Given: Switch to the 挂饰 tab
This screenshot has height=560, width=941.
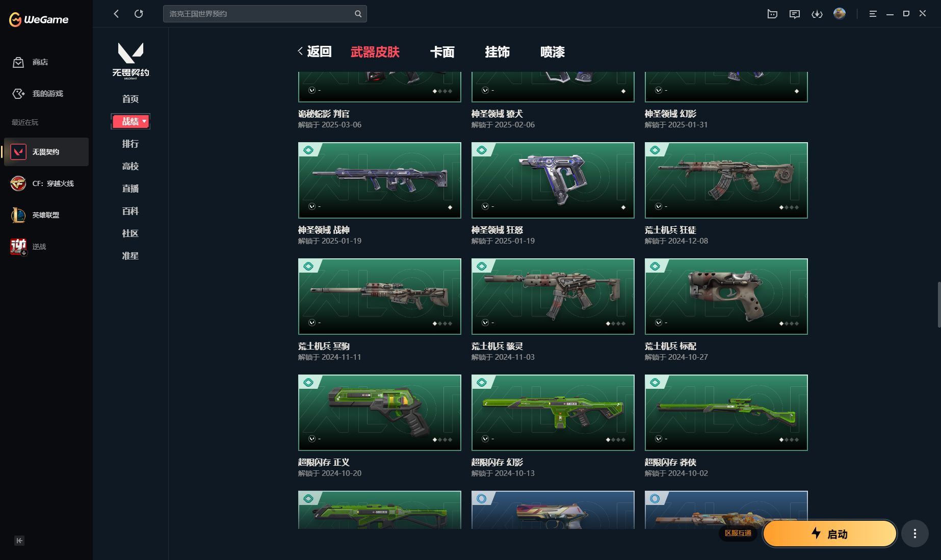Looking at the screenshot, I should (x=497, y=52).
